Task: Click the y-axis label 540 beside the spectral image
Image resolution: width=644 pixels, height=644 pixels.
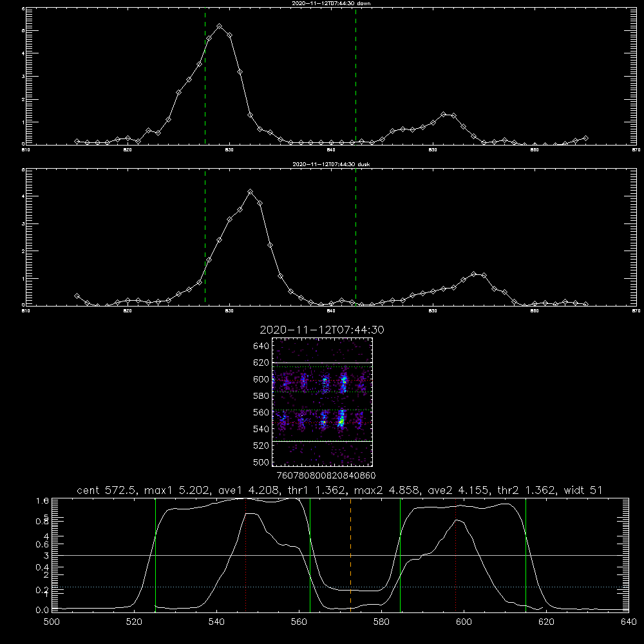Action: pos(261,429)
